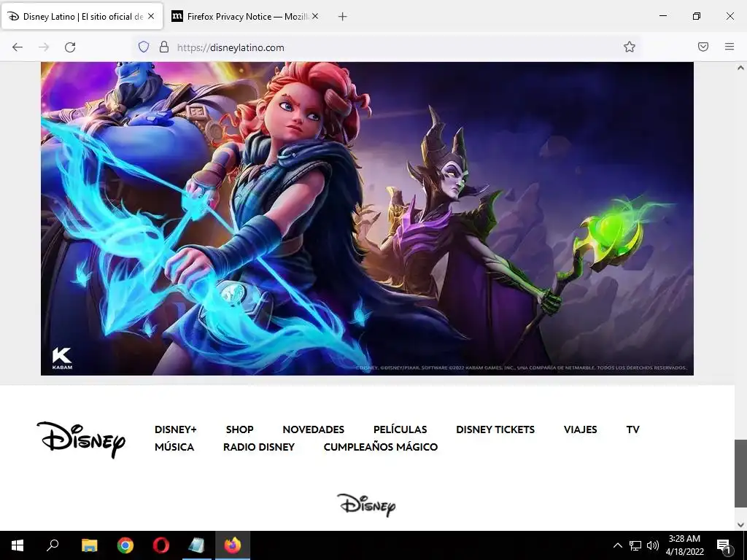Close the Disney Latino tab
747x560 pixels.
tap(151, 16)
